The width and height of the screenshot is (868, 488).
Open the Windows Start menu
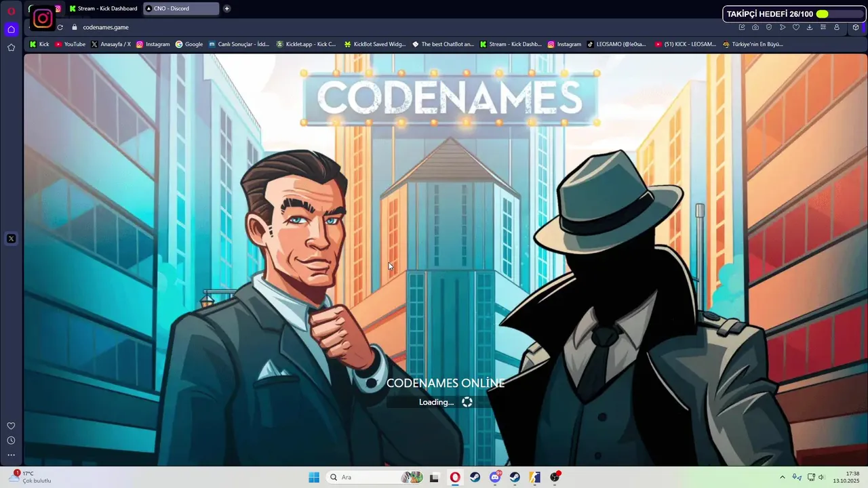click(x=314, y=477)
